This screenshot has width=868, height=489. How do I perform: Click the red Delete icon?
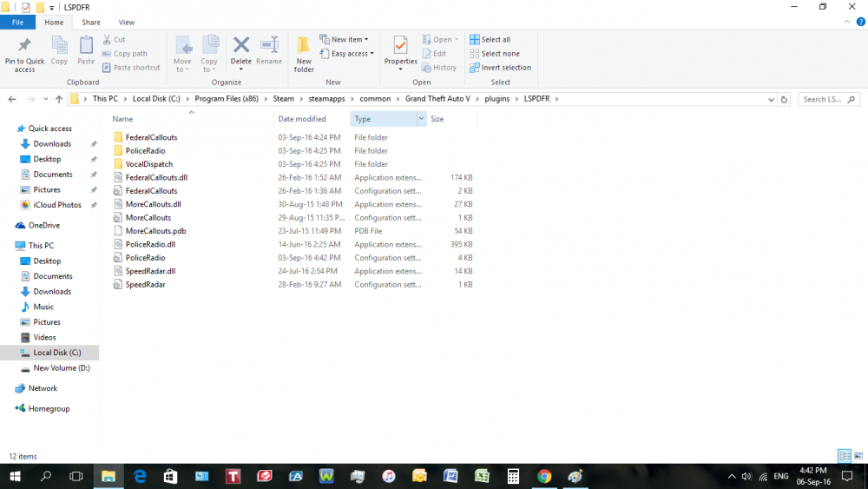point(240,45)
